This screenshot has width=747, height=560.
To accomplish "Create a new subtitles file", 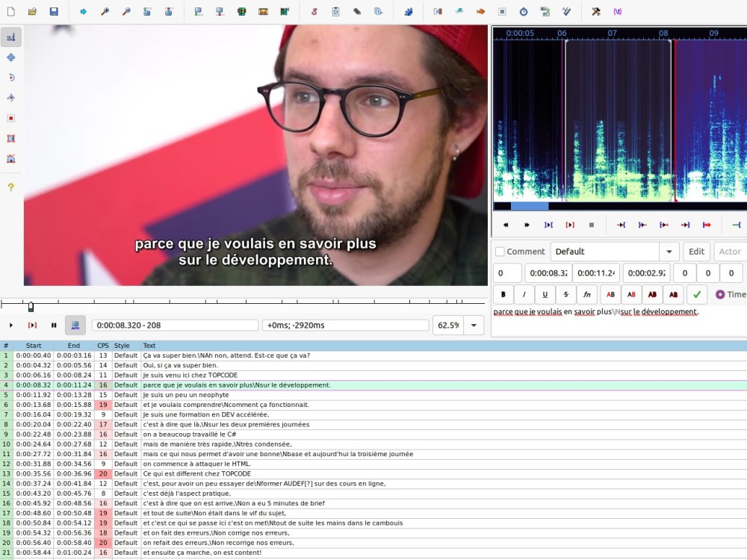I will 10,11.
